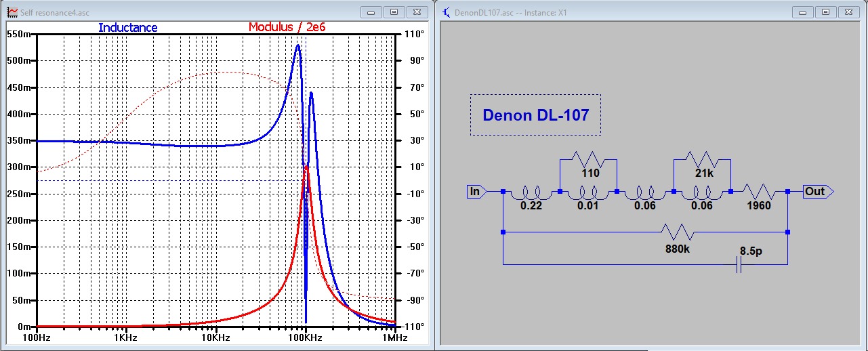This screenshot has height=351, width=868.
Task: Click the Out port symbol
Action: 818,192
